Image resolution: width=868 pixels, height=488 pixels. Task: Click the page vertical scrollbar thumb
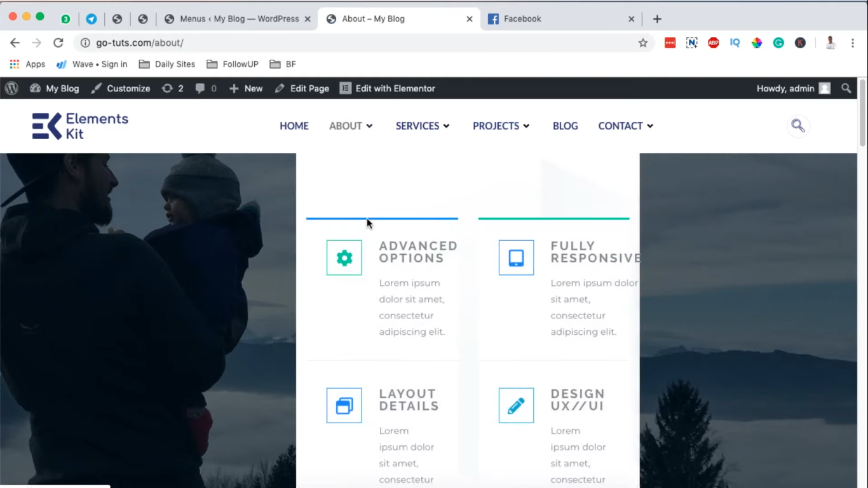[x=862, y=113]
